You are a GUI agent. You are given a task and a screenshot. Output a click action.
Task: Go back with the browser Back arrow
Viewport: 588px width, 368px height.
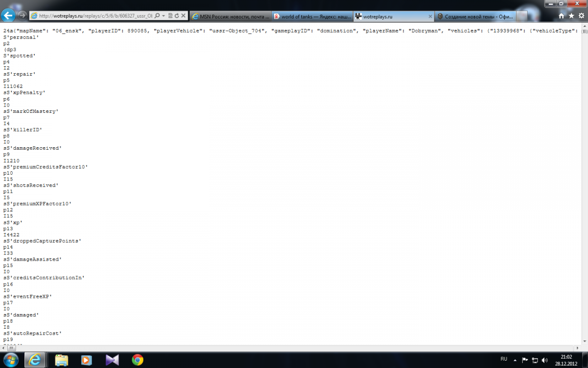9,15
